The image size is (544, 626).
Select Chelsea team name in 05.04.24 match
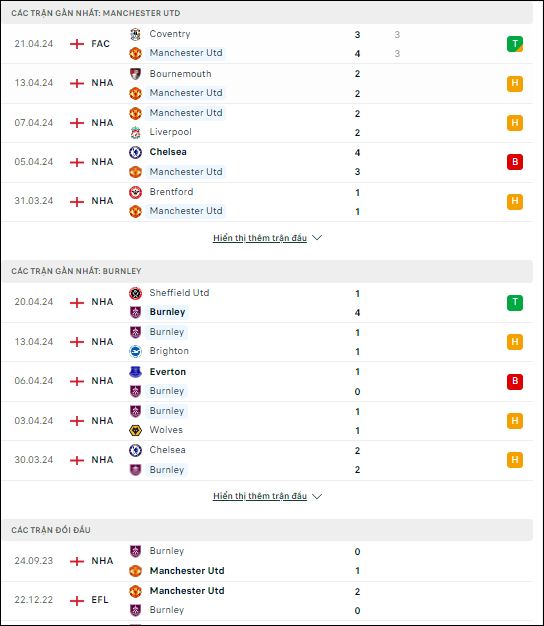[x=168, y=152]
